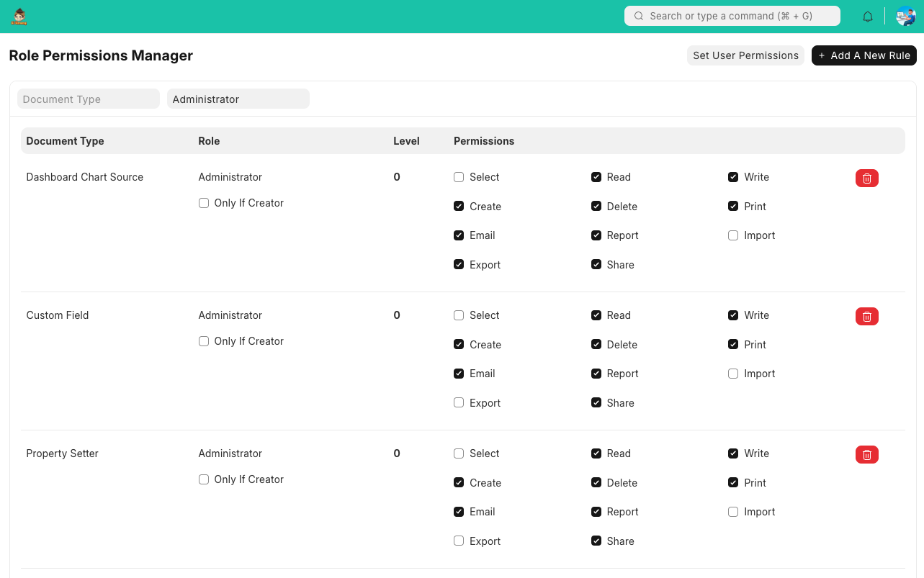924x578 pixels.
Task: Click the app logo in the navbar
Action: 19,15
